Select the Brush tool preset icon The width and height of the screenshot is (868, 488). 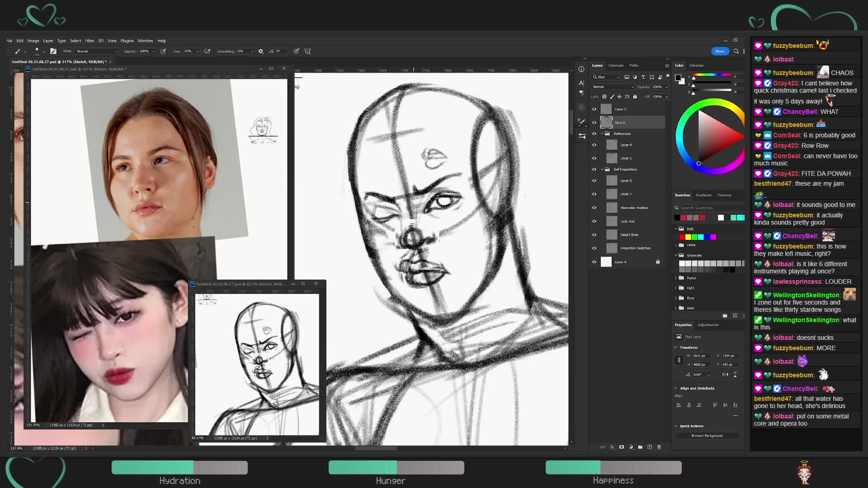pos(18,51)
